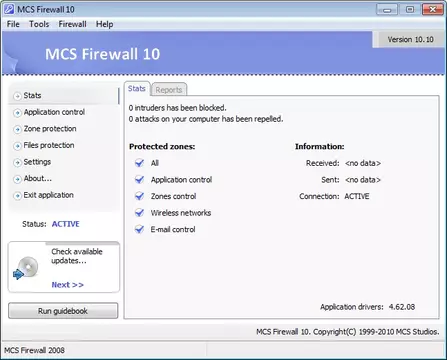Viewport: 447px width, 360px height.
Task: Click the Received <no data> value
Action: pyautogui.click(x=363, y=163)
